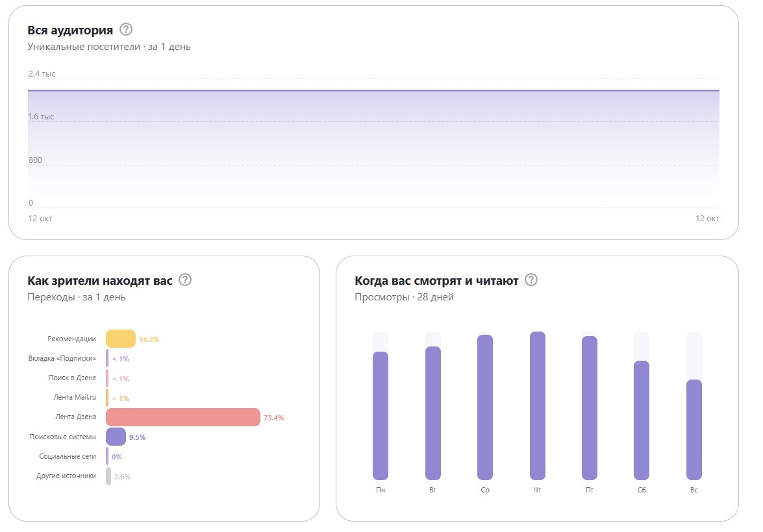763x532 pixels.
Task: Click the Социальные сети bar
Action: pos(107,456)
